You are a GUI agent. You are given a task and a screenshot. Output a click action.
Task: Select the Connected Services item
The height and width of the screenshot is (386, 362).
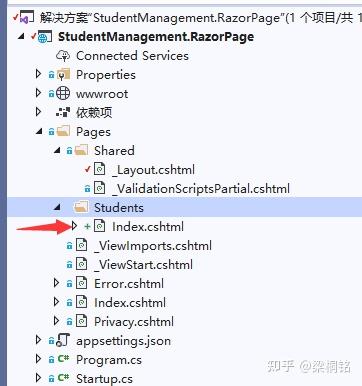point(132,56)
